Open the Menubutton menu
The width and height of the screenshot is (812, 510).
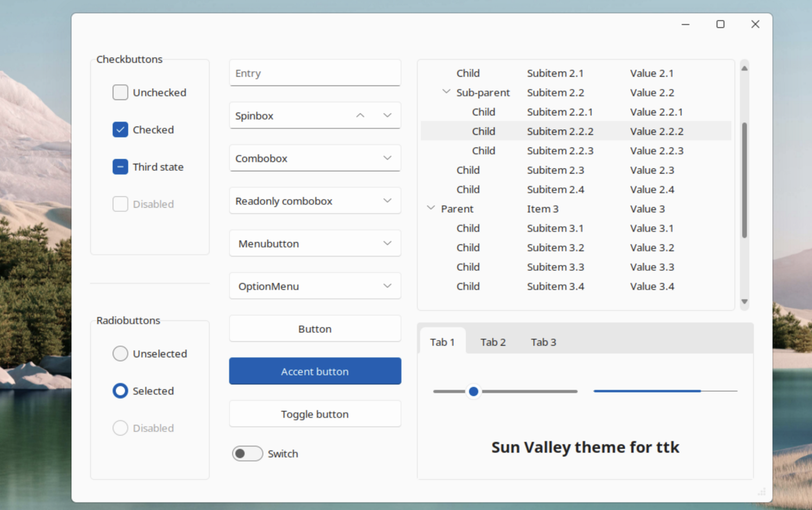pos(387,243)
